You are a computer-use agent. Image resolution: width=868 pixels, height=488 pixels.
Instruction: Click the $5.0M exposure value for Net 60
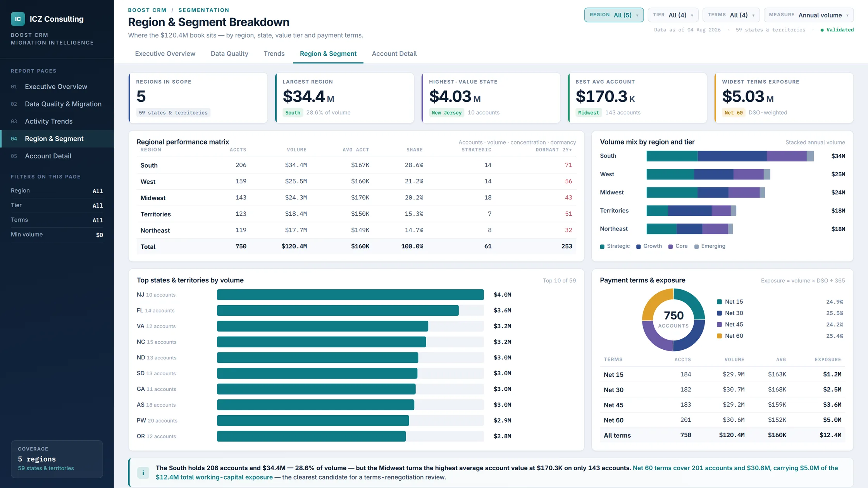(x=832, y=420)
